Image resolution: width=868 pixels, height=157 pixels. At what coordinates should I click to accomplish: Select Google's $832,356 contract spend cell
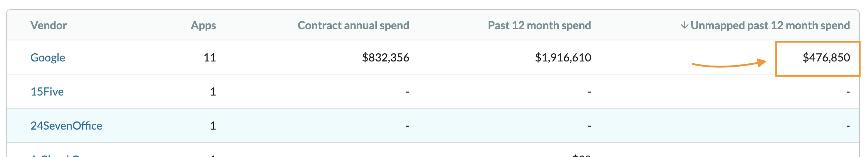[x=385, y=57]
